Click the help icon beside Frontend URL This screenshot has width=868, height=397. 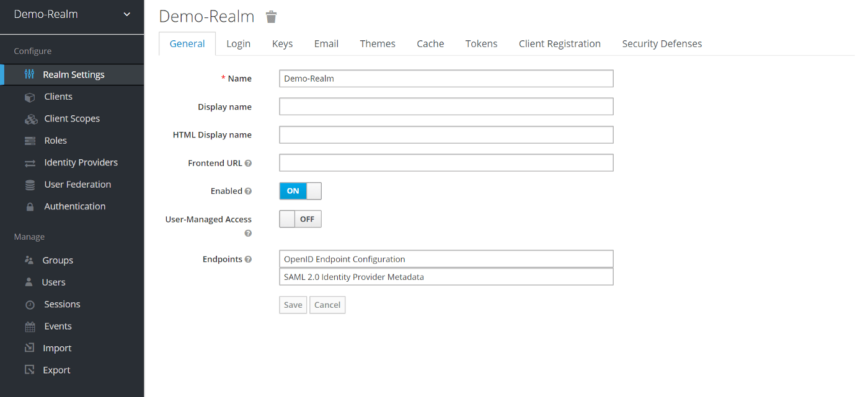coord(248,164)
